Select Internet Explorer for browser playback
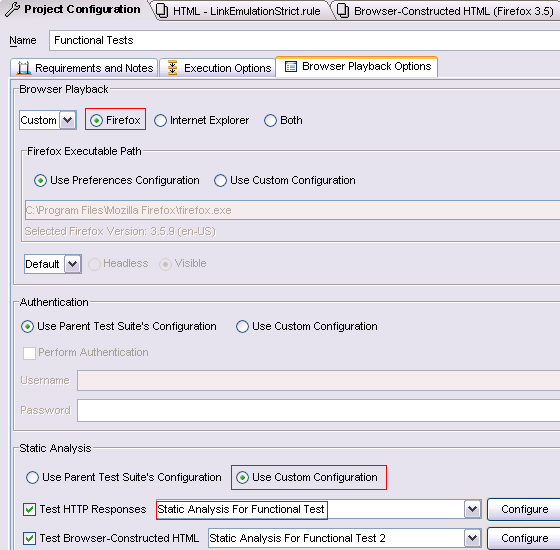The height and width of the screenshot is (550, 560). point(160,120)
